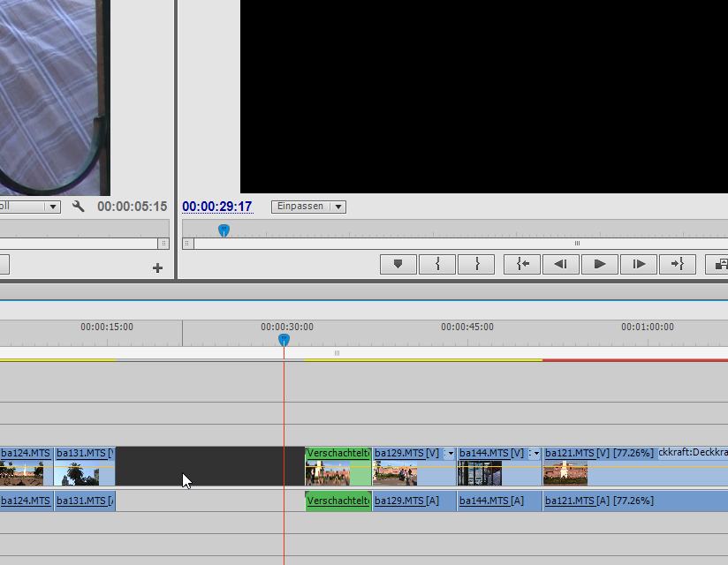Open effect dropdown on ba129.MTS [V] clip
Image resolution: width=728 pixels, height=565 pixels.
click(449, 453)
